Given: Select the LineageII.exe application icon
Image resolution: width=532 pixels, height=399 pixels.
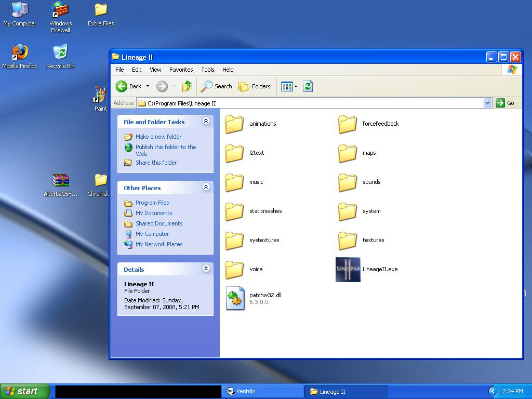Looking at the screenshot, I should click(348, 270).
